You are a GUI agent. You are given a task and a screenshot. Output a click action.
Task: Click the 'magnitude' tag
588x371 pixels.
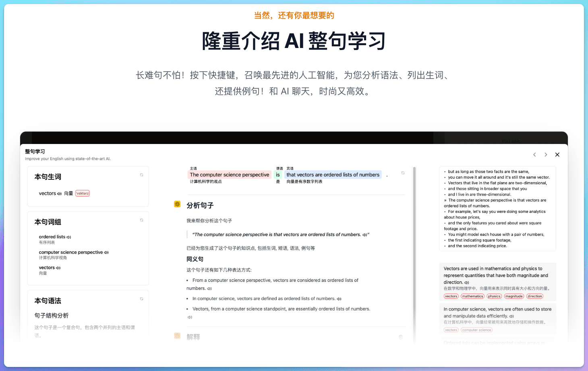[x=514, y=296]
